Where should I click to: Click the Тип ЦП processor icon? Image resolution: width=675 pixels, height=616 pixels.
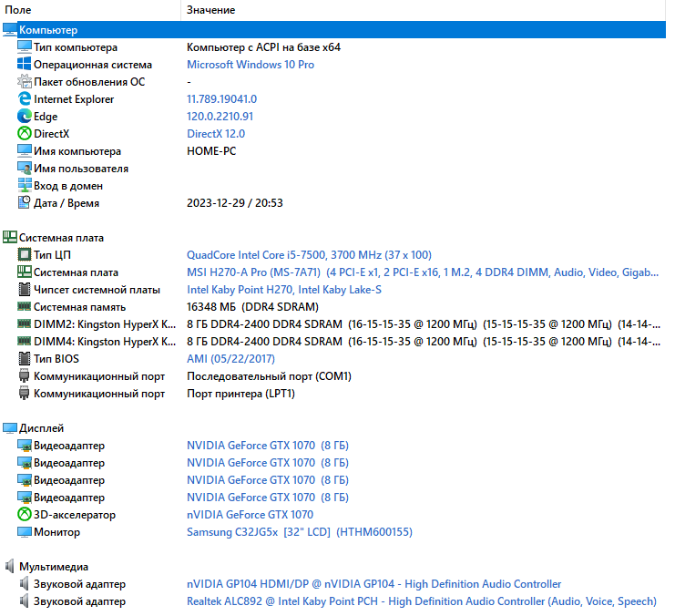pyautogui.click(x=24, y=254)
